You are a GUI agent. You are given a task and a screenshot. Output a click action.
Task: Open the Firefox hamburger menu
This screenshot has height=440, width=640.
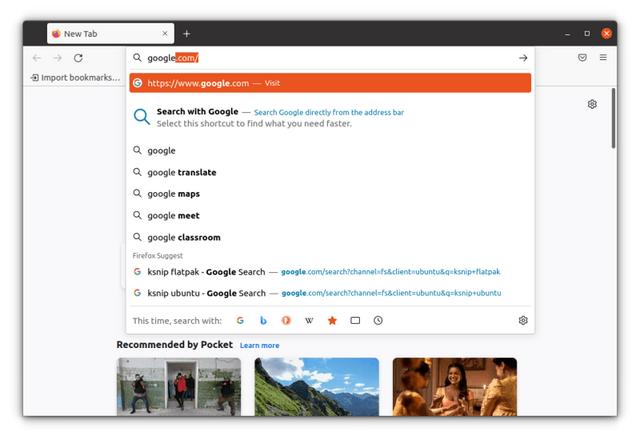tap(603, 58)
